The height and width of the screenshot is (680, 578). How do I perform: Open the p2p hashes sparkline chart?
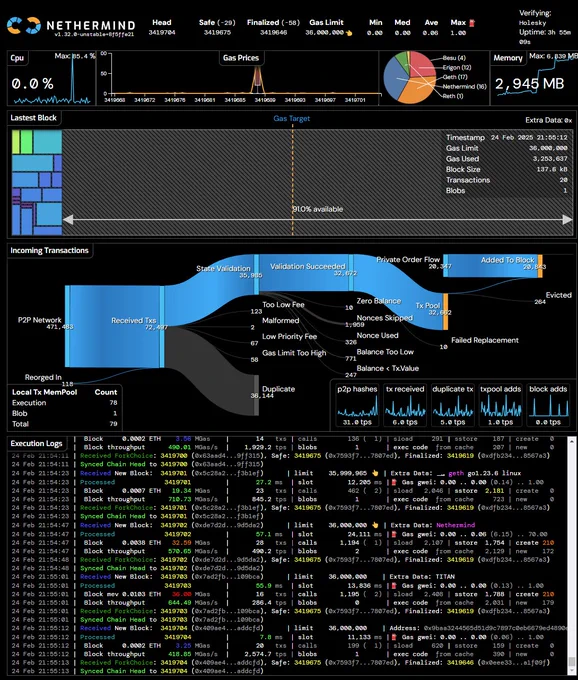coord(357,405)
